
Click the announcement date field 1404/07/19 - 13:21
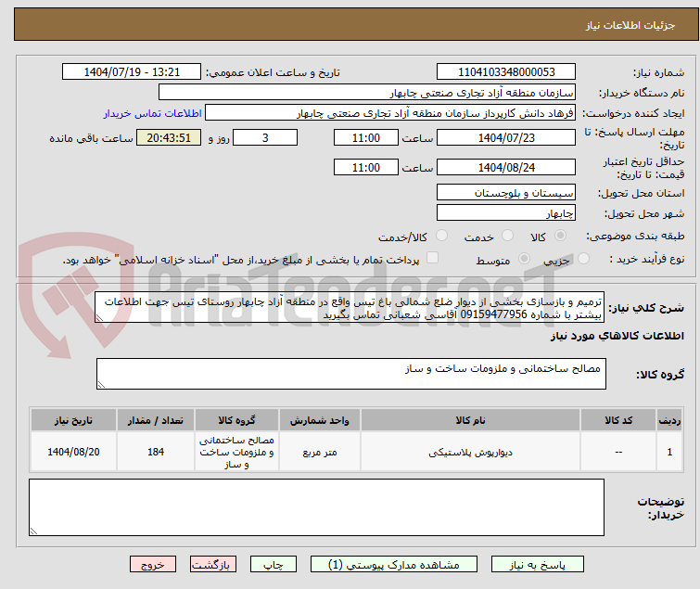click(132, 72)
